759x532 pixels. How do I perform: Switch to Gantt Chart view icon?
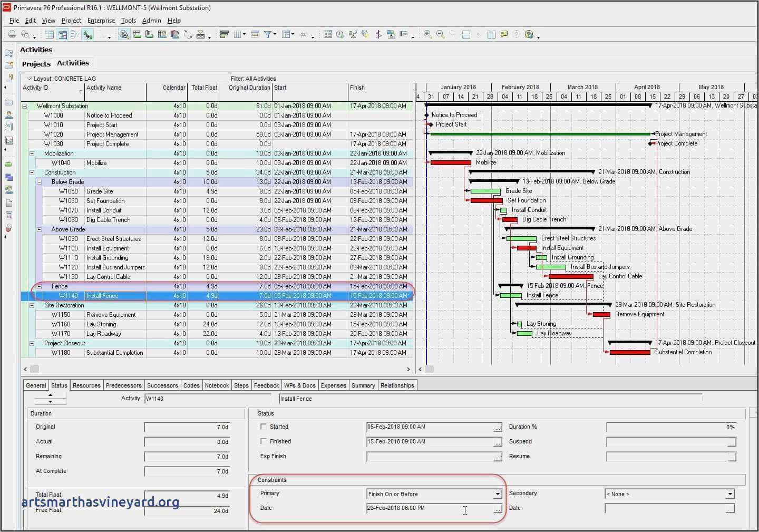62,35
